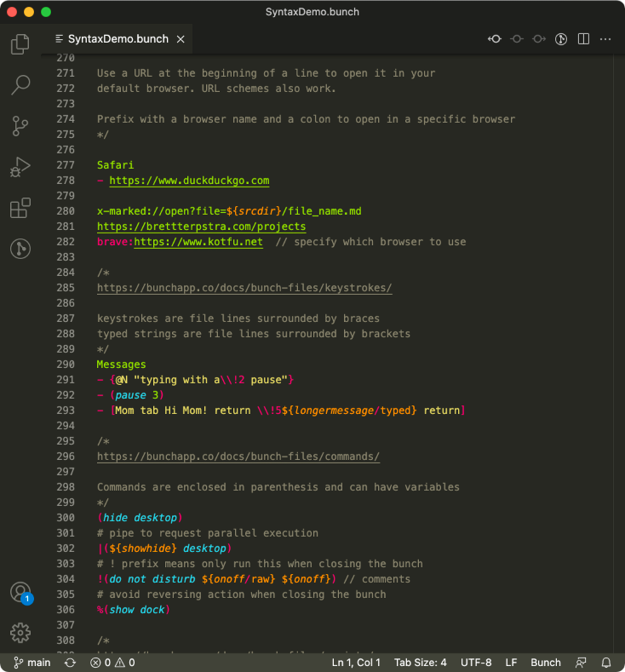Synchronize changes in status bar

(71, 663)
